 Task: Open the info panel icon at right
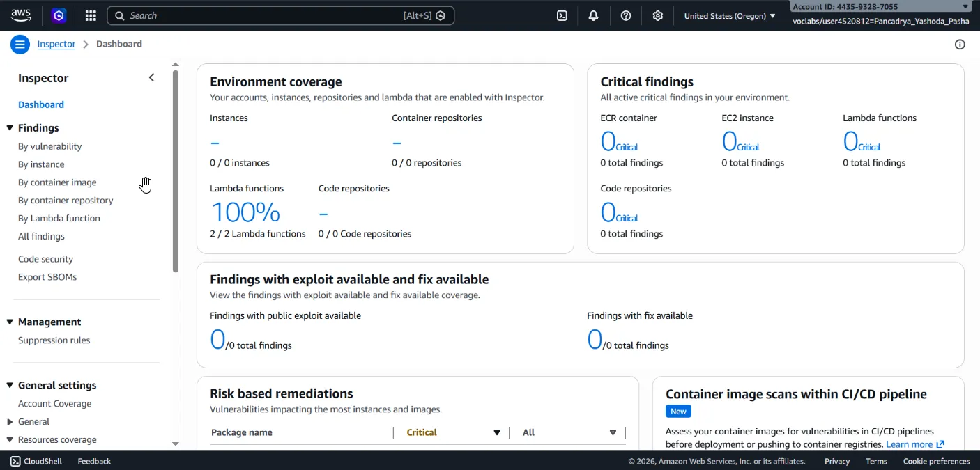960,44
